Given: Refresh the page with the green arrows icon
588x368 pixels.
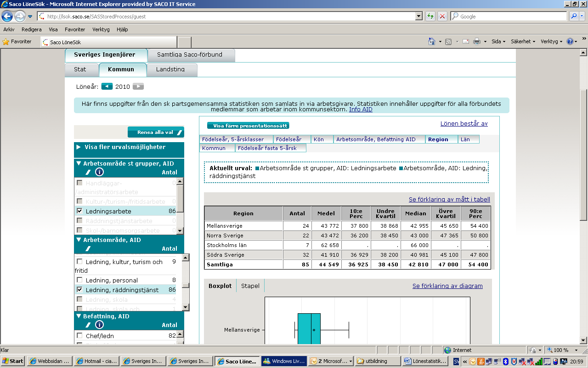Looking at the screenshot, I should coord(430,16).
